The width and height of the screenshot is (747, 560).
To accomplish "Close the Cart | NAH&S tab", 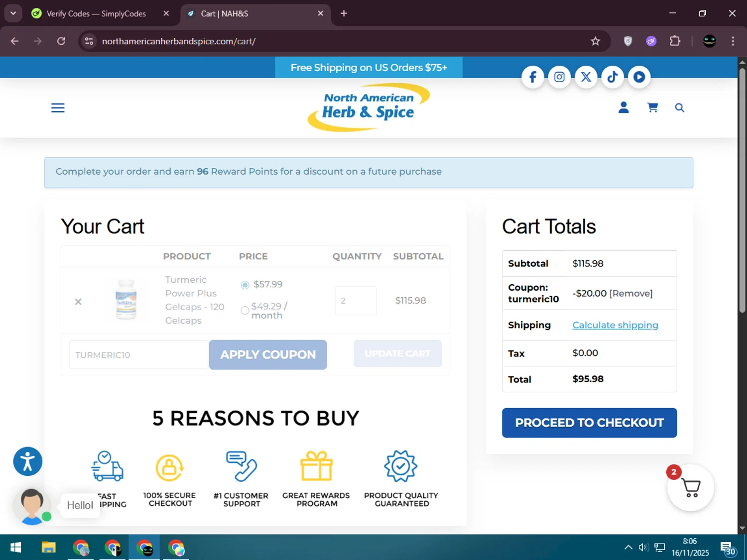I will [321, 13].
